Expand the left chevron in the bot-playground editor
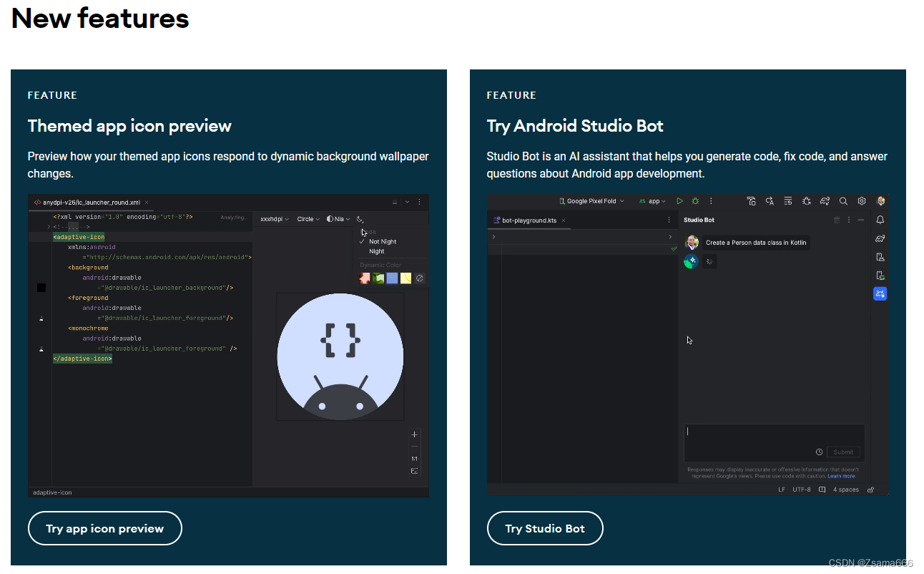 pos(493,236)
